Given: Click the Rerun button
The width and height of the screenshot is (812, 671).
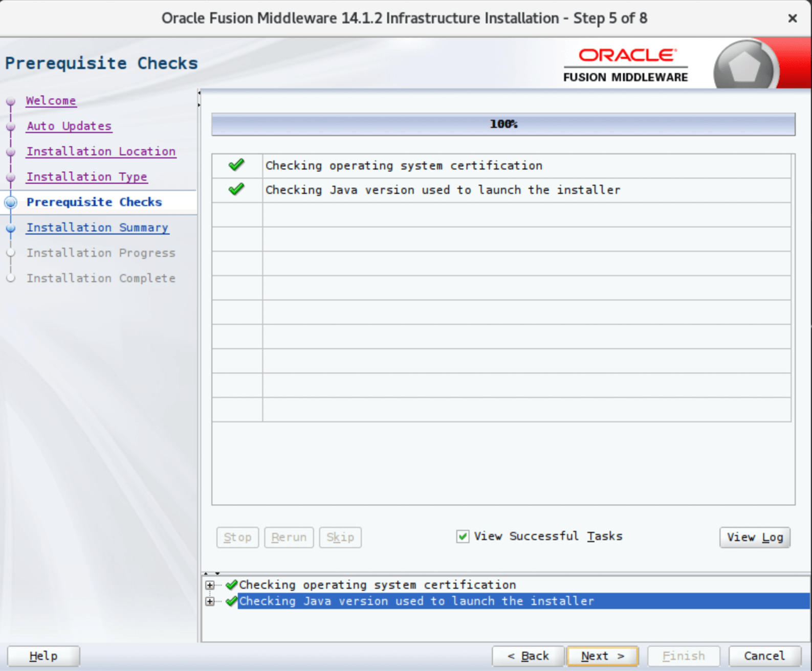Looking at the screenshot, I should [x=289, y=537].
